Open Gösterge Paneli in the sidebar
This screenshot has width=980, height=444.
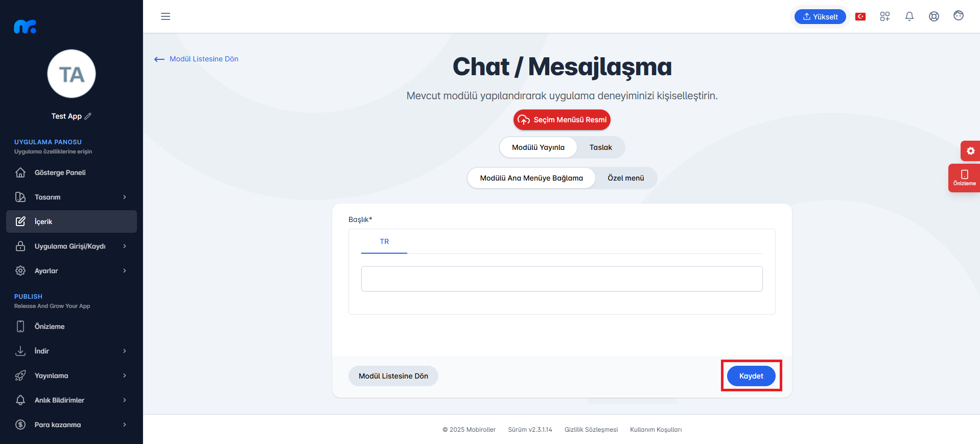click(72, 172)
